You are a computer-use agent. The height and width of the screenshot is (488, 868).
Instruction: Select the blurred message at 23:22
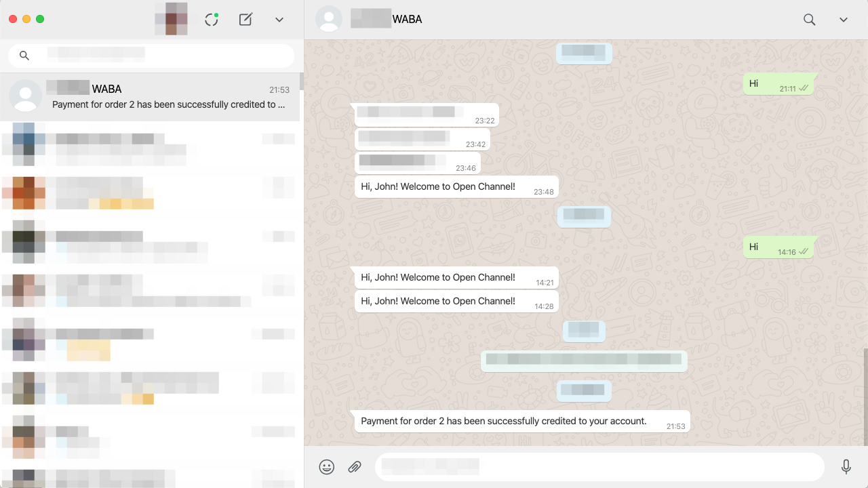[x=427, y=115]
